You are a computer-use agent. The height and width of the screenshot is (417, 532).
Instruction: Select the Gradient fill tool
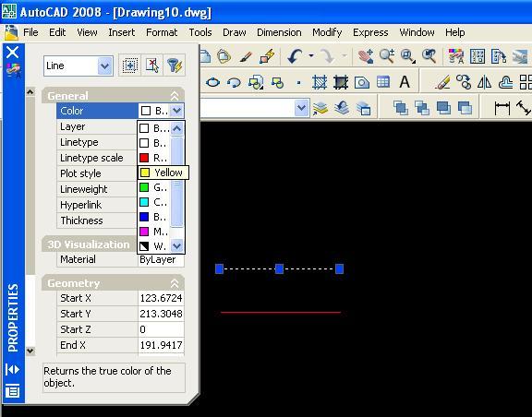tap(341, 82)
